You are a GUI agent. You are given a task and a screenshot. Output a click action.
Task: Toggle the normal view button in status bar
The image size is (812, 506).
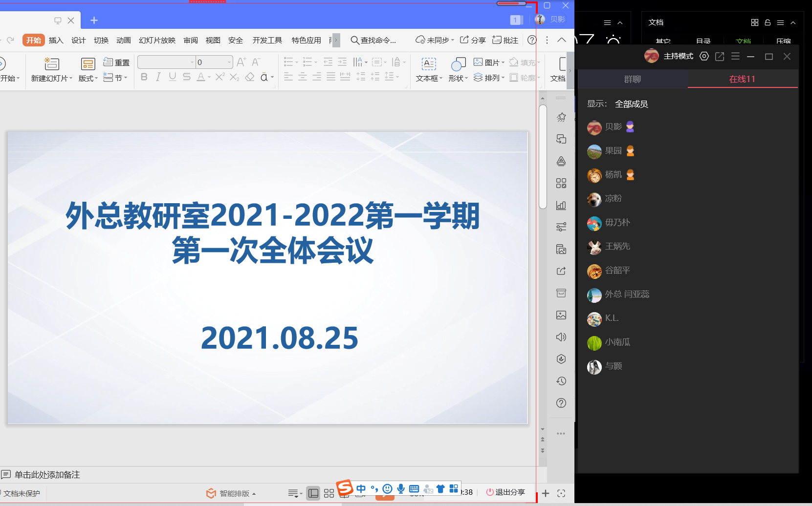coord(313,493)
